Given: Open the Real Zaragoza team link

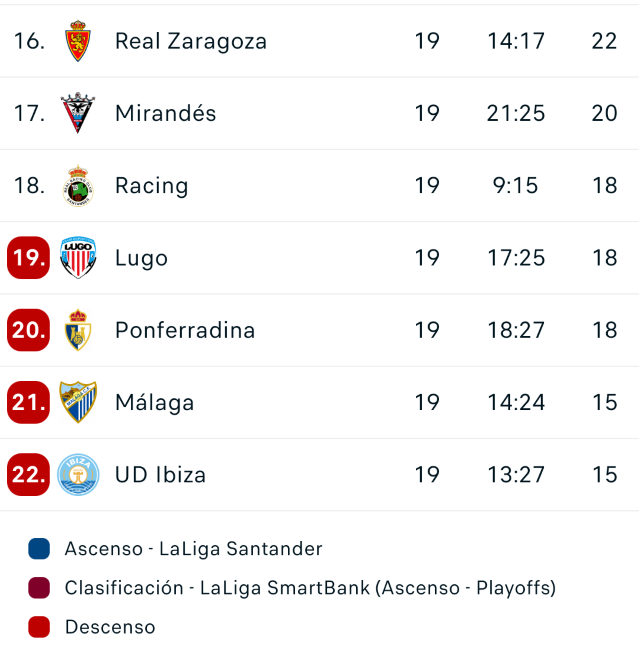Looking at the screenshot, I should coord(191,41).
